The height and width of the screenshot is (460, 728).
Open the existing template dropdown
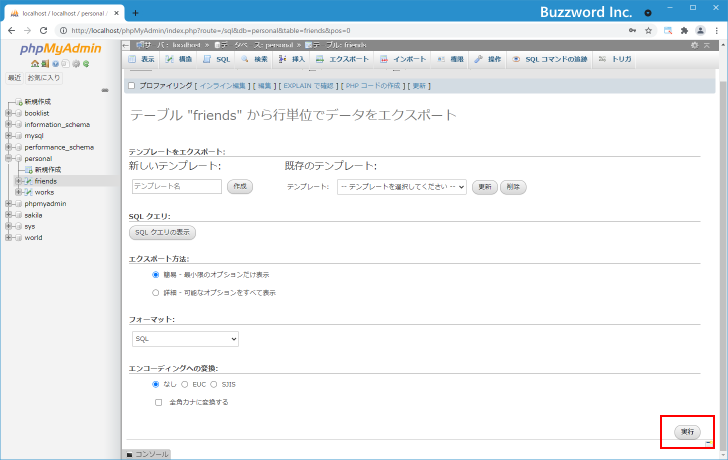(402, 187)
